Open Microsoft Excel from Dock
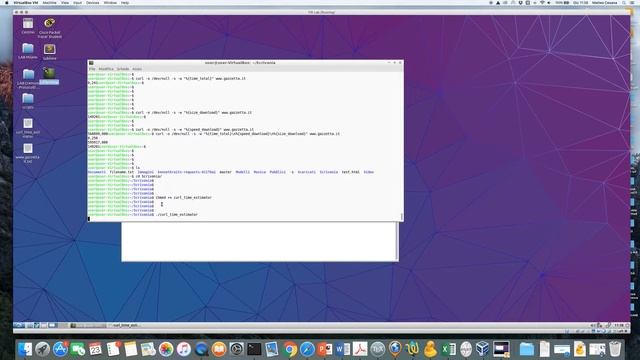This screenshot has width=640, height=360. point(448,349)
